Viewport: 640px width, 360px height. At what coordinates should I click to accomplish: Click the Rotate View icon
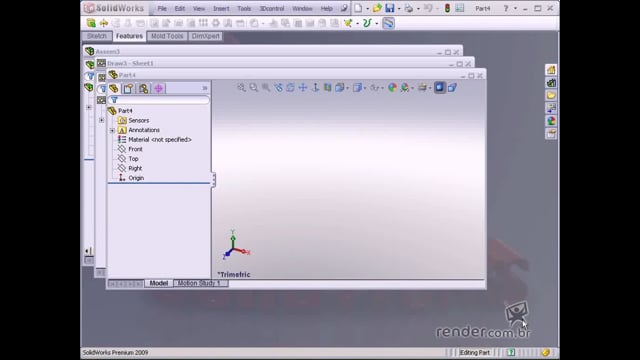tap(290, 87)
